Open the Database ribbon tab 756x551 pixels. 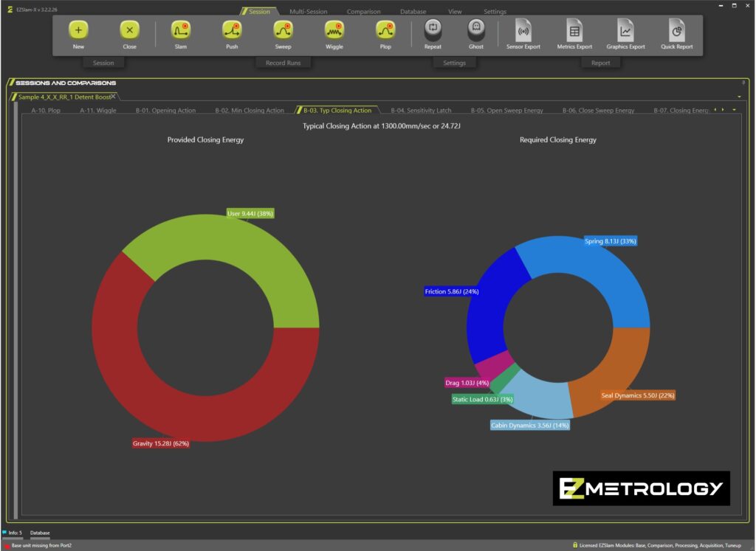point(413,12)
